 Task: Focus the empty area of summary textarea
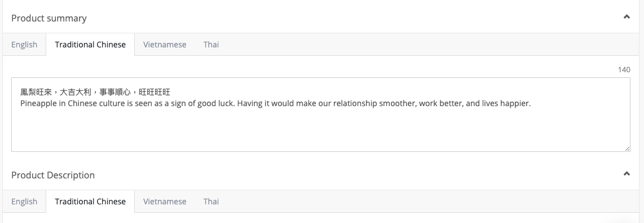click(320, 130)
